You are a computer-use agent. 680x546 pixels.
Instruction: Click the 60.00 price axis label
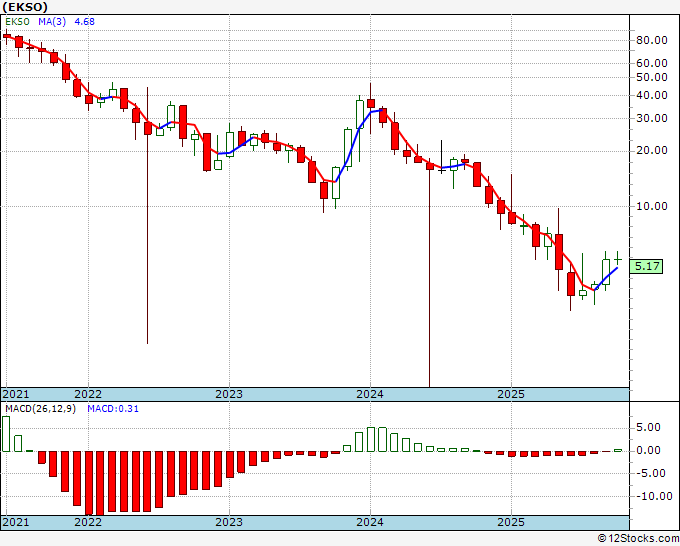651,63
